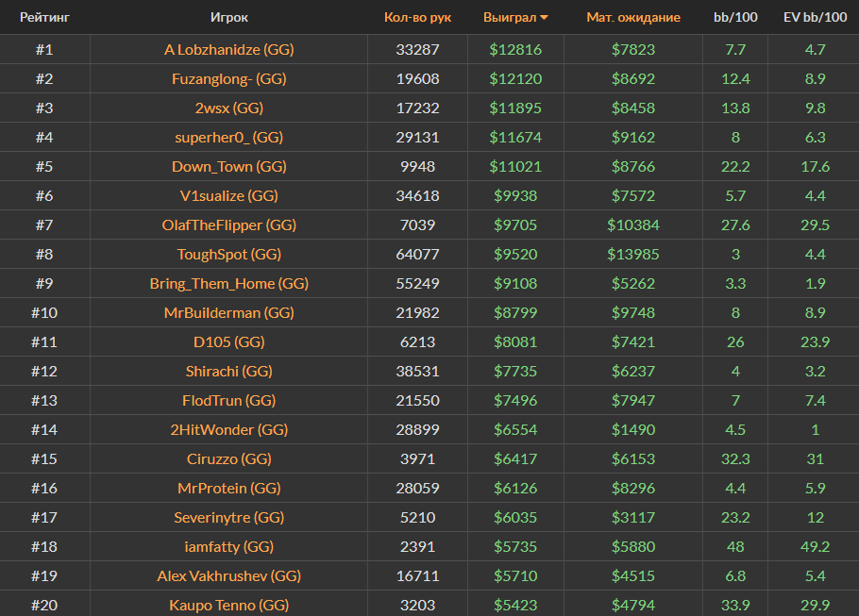Open Fuzanglong- (GG) player link

229,78
